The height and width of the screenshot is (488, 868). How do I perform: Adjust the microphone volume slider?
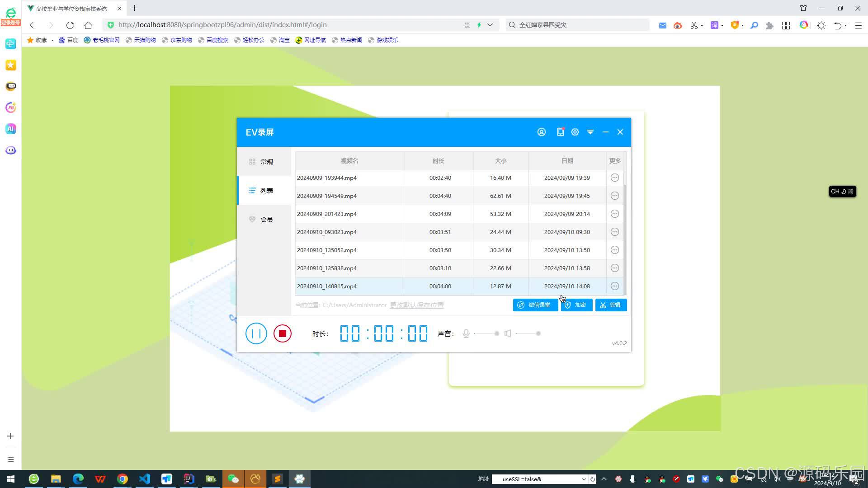click(486, 333)
